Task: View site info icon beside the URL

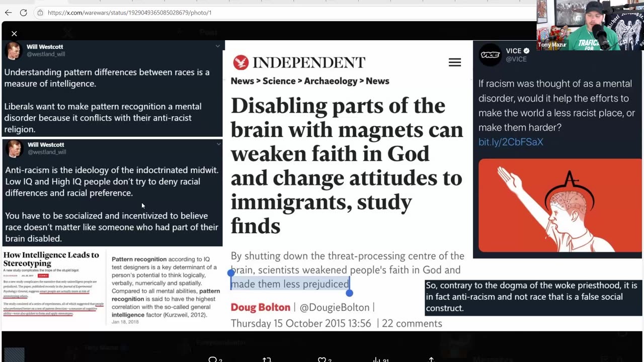Action: click(40, 13)
